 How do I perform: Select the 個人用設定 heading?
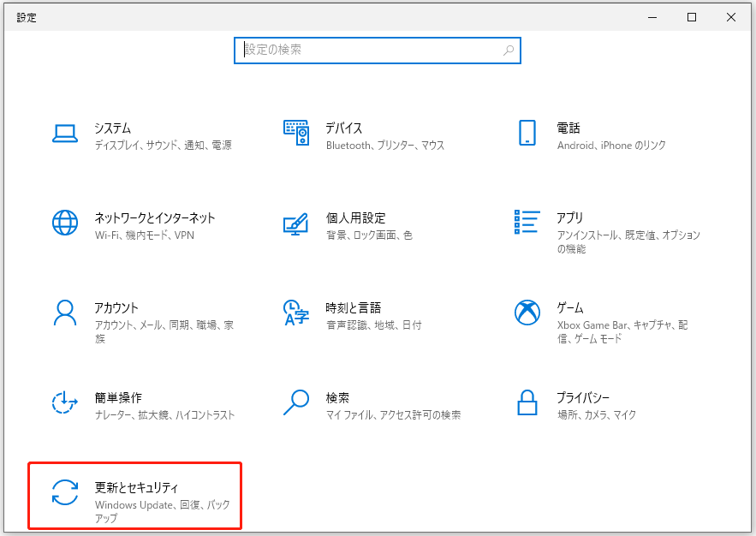pyautogui.click(x=356, y=217)
